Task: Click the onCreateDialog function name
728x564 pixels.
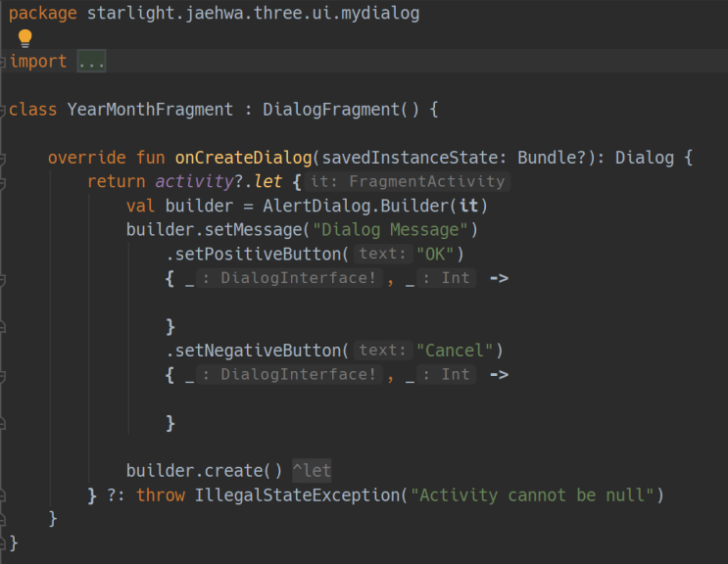Action: (x=243, y=158)
